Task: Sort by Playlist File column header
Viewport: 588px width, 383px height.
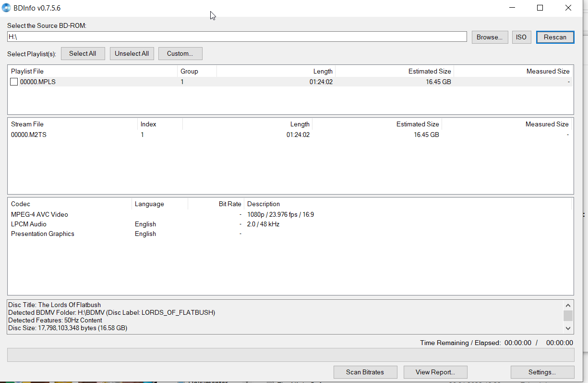Action: click(93, 71)
